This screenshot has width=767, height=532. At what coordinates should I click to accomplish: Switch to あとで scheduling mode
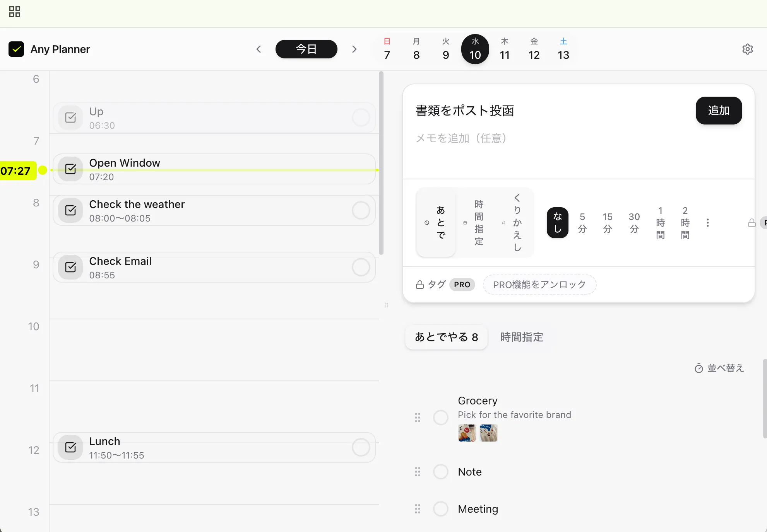(436, 223)
